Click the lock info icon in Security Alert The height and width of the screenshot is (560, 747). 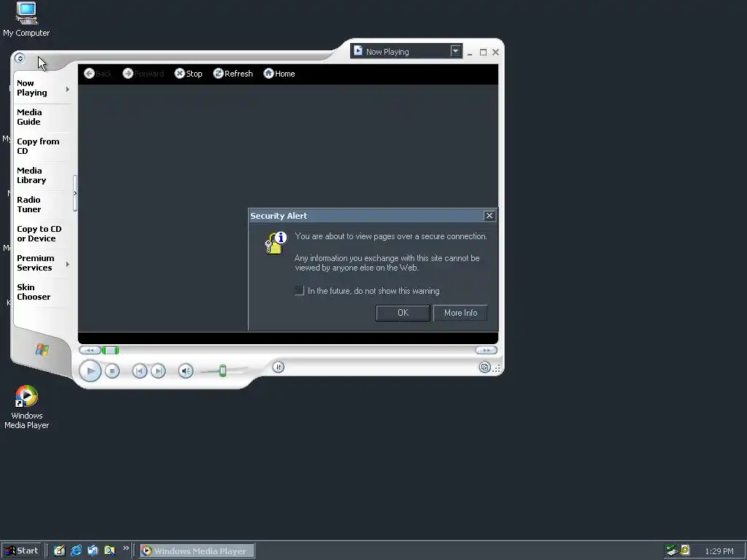[276, 243]
